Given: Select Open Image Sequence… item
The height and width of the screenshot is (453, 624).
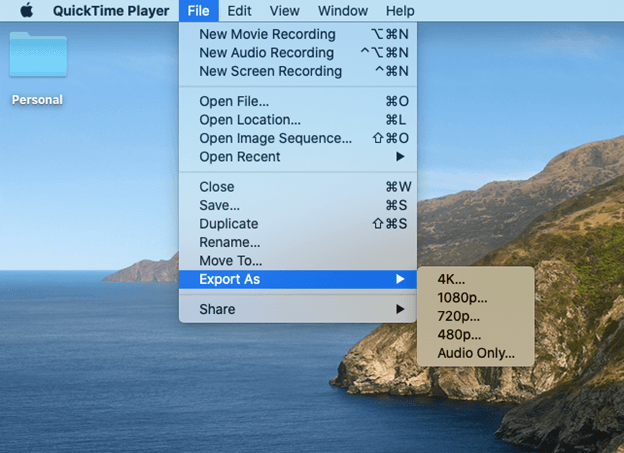Looking at the screenshot, I should pyautogui.click(x=298, y=138).
